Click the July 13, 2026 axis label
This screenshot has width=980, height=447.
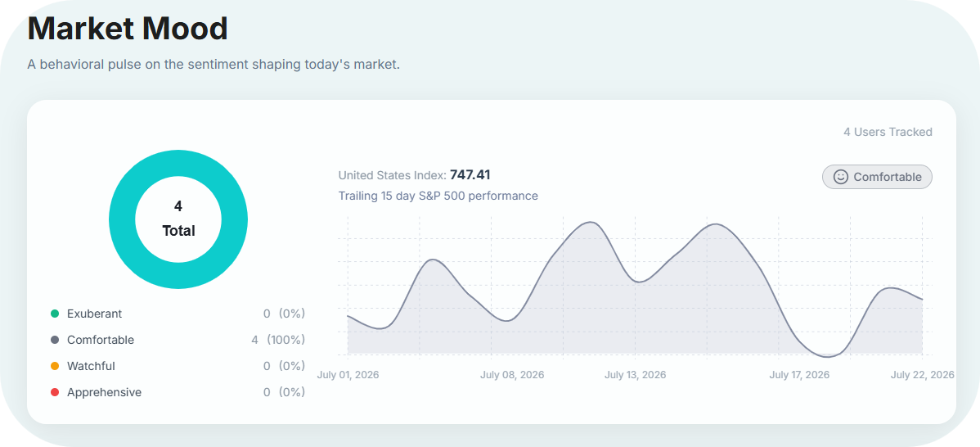[x=635, y=375]
